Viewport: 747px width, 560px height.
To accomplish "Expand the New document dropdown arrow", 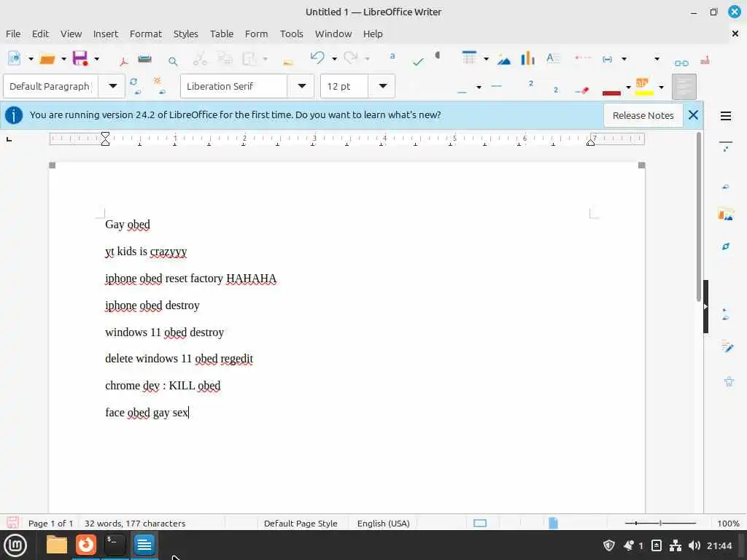I will coord(31,58).
